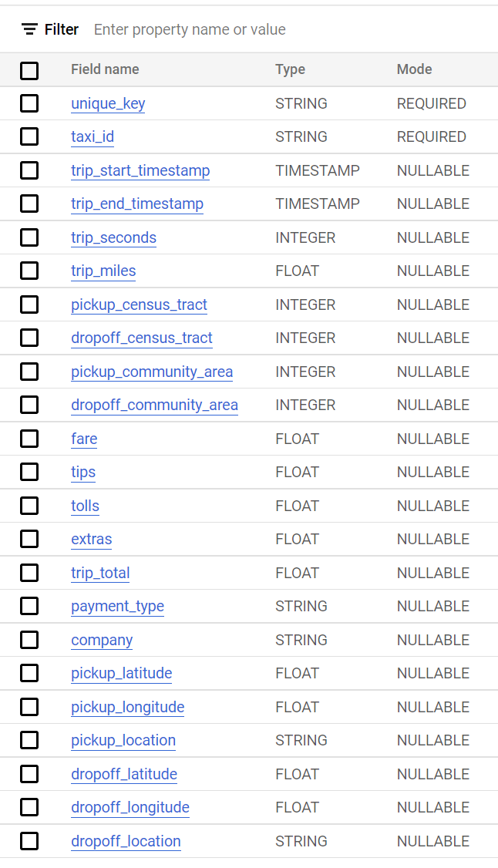Click the Field name column header
The height and width of the screenshot is (868, 498).
(105, 69)
